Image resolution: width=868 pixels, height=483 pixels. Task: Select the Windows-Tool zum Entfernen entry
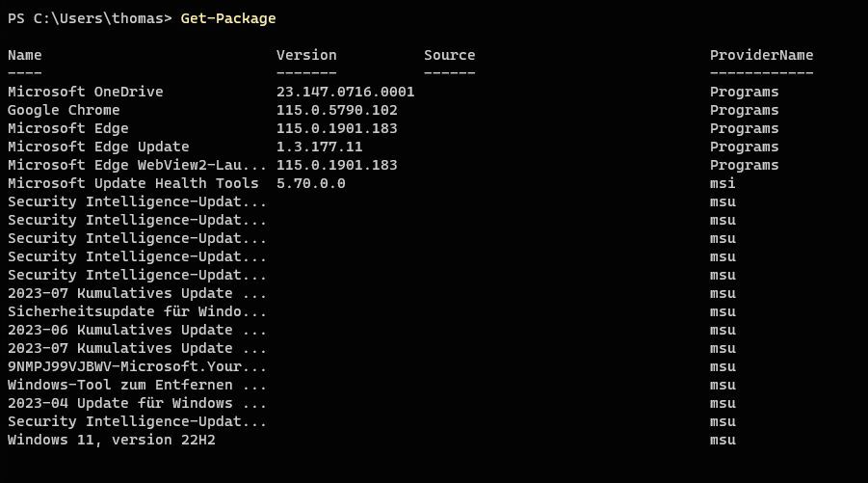(137, 386)
